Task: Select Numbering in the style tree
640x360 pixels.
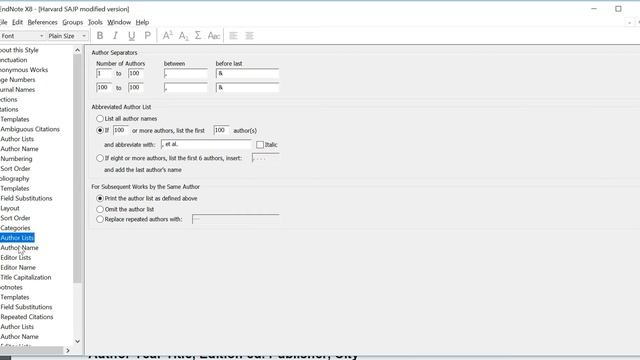Action: [16, 159]
